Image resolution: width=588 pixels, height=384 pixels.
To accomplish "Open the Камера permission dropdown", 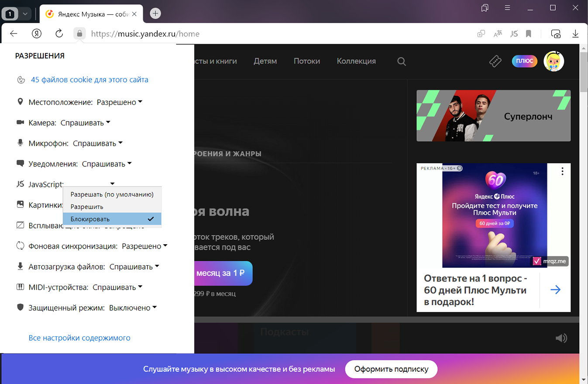I will click(x=86, y=123).
